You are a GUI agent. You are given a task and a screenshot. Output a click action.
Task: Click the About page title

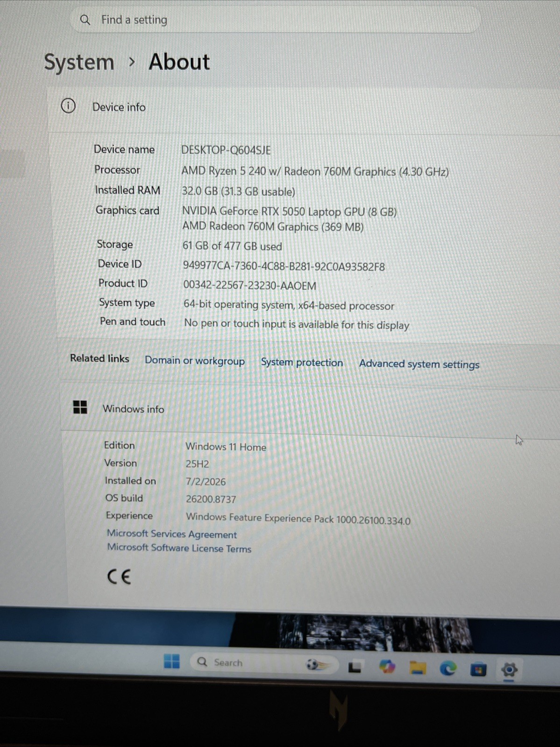(179, 62)
